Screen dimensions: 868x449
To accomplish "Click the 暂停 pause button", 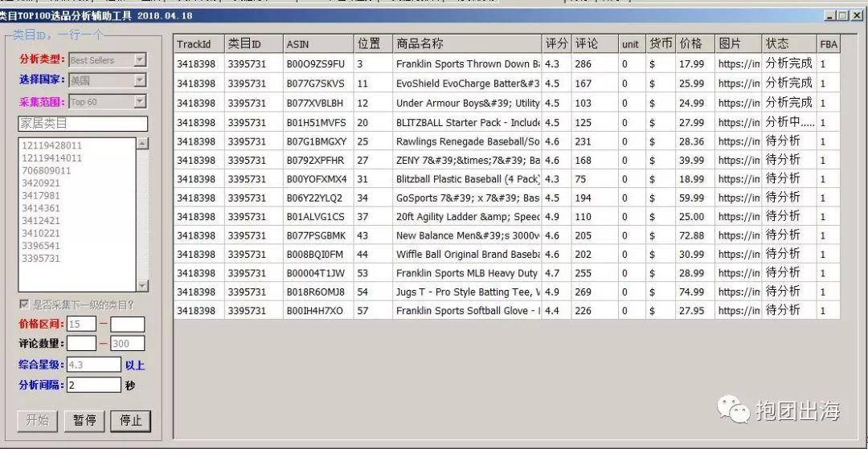I will point(84,421).
